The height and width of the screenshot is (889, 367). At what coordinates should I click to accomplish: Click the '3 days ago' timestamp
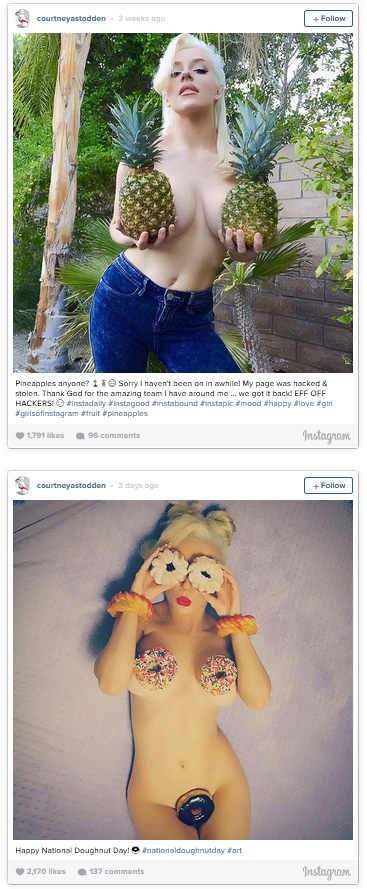tap(138, 485)
